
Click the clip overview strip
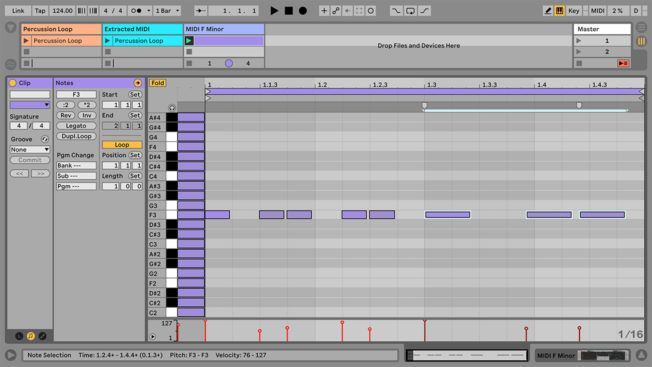tap(467, 355)
